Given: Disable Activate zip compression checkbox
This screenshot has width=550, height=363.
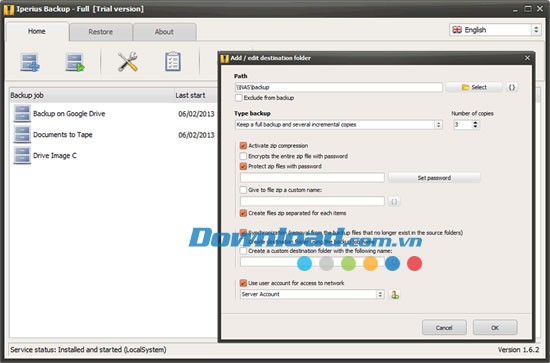Looking at the screenshot, I should coord(243,146).
